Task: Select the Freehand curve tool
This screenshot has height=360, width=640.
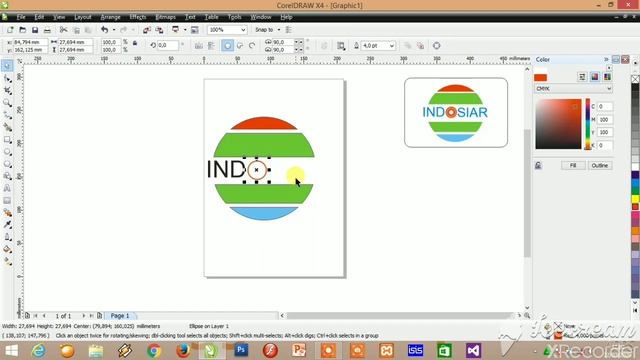Action: pos(7,115)
